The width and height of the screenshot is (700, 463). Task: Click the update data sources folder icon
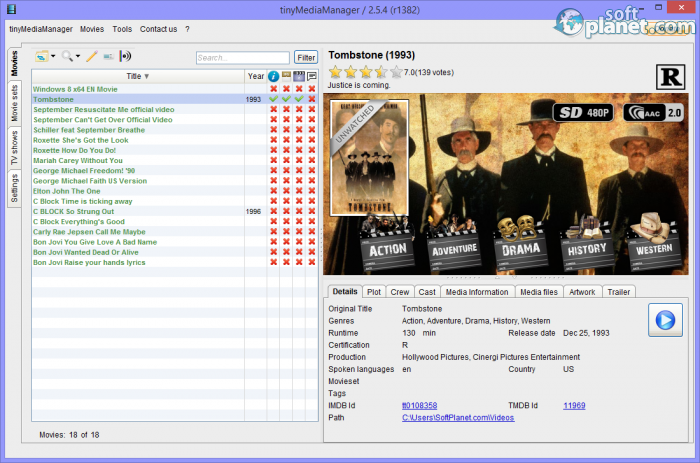pos(42,56)
